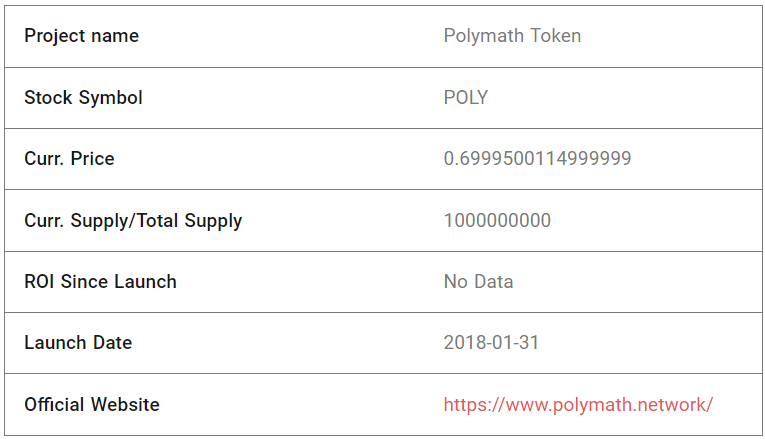The width and height of the screenshot is (765, 439).
Task: Click the Project name label
Action: point(81,36)
